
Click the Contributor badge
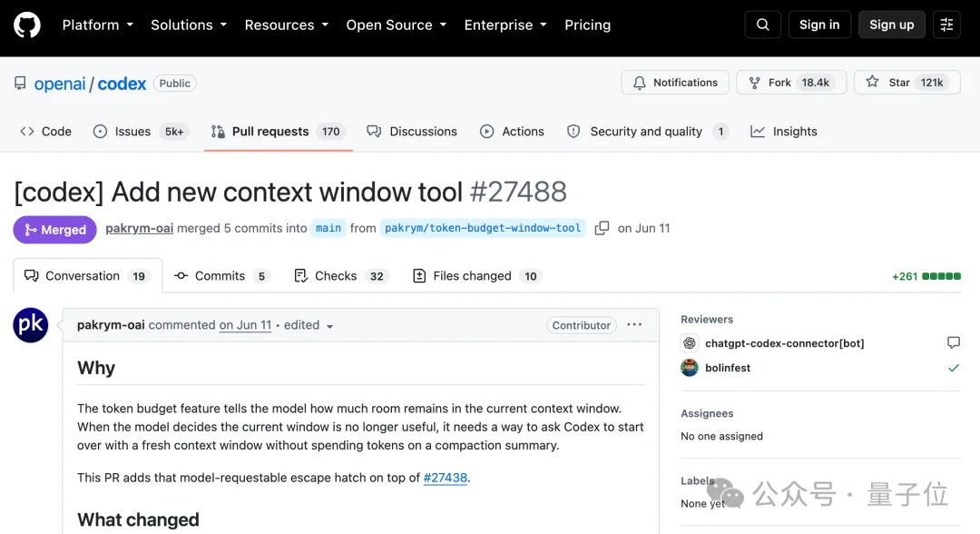[582, 325]
